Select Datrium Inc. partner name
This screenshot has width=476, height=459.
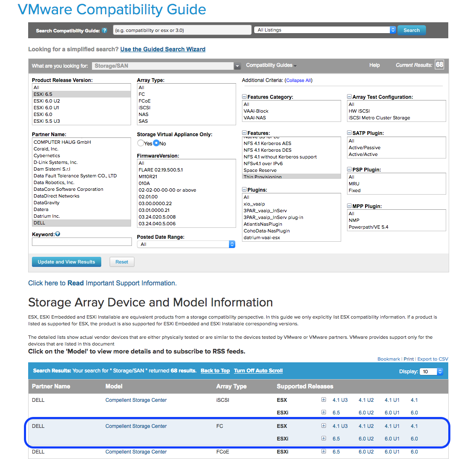[x=82, y=216]
